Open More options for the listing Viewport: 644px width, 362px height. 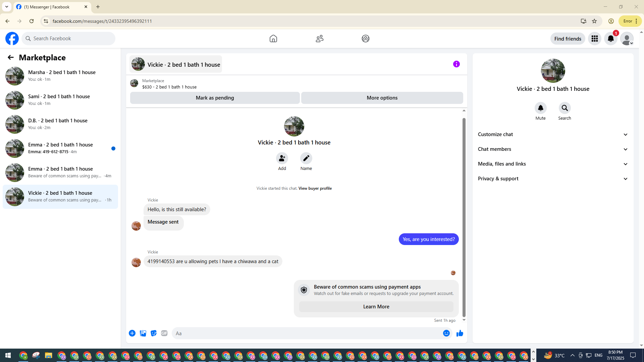tap(382, 98)
